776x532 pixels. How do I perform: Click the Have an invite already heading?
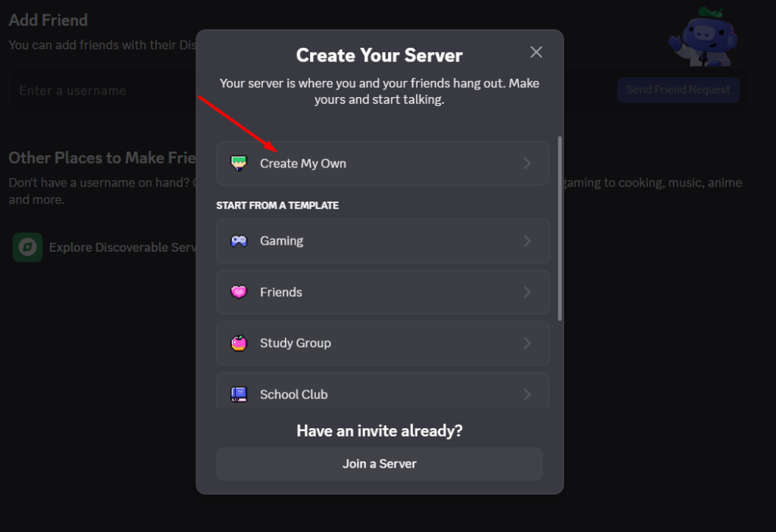pyautogui.click(x=380, y=430)
